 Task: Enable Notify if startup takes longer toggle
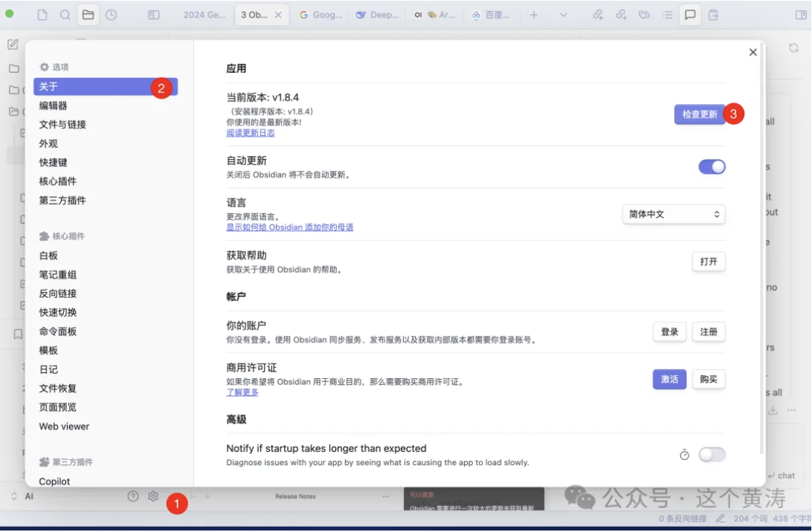712,455
